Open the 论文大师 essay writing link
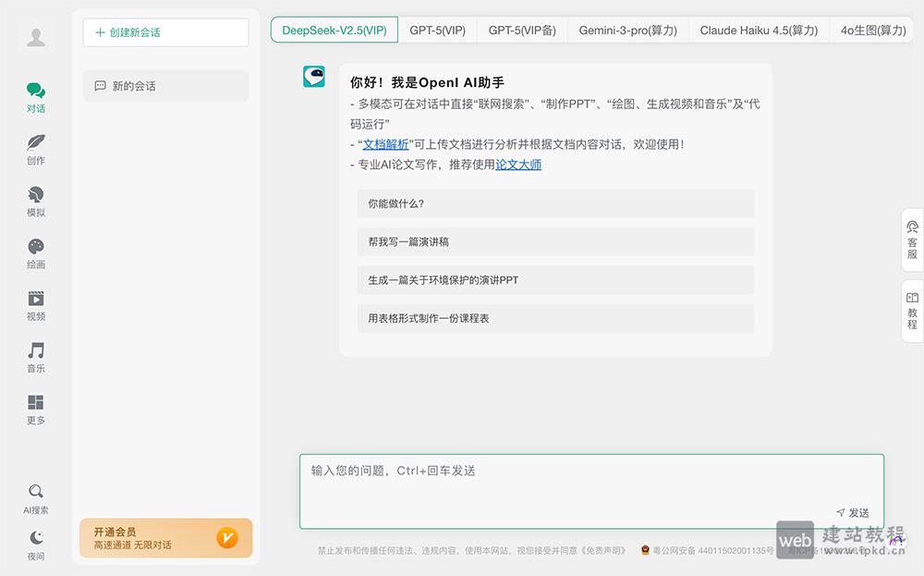This screenshot has width=924, height=576. 518,165
